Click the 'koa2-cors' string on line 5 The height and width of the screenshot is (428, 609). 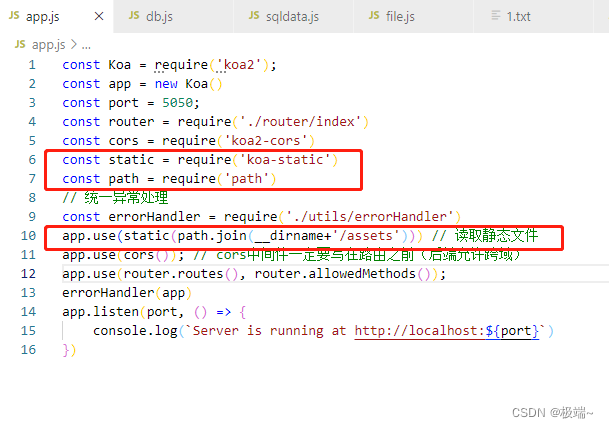(266, 141)
